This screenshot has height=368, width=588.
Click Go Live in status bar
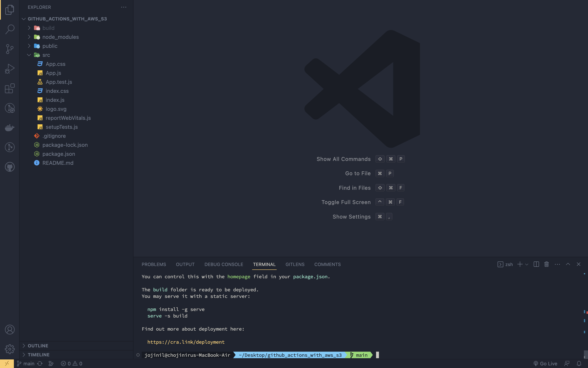coord(546,364)
